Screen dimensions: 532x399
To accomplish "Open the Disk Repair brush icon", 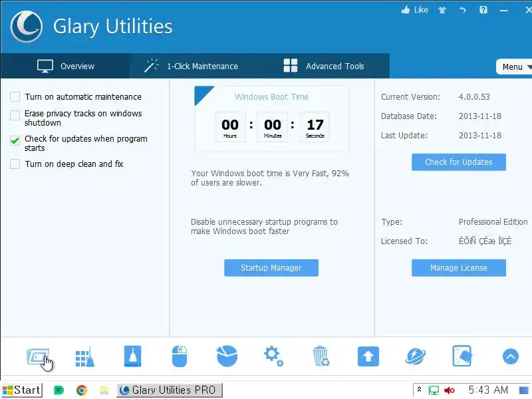I will coord(132,356).
